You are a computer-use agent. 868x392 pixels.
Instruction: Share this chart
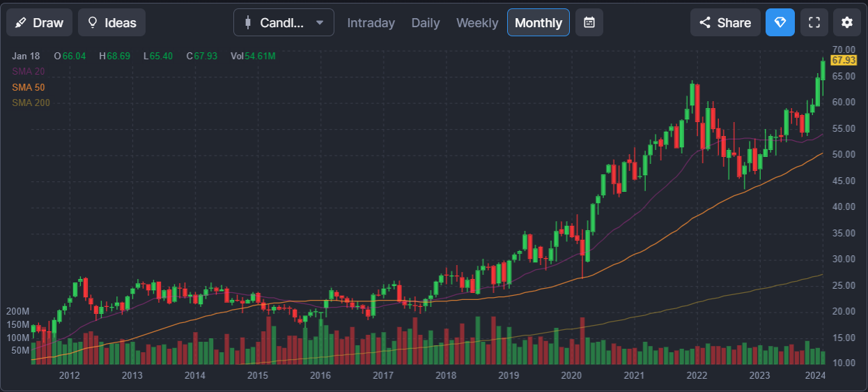[x=724, y=22]
